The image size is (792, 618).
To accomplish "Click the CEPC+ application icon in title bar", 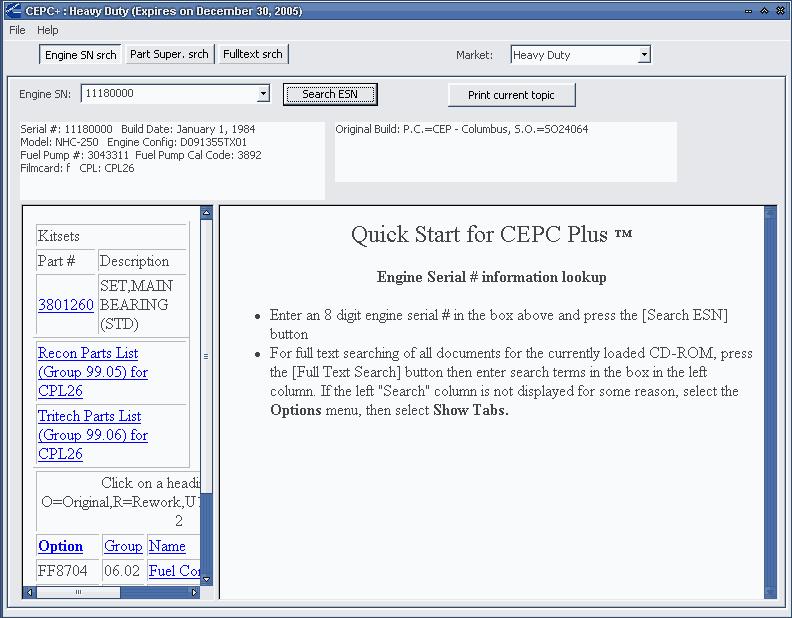I will [13, 11].
